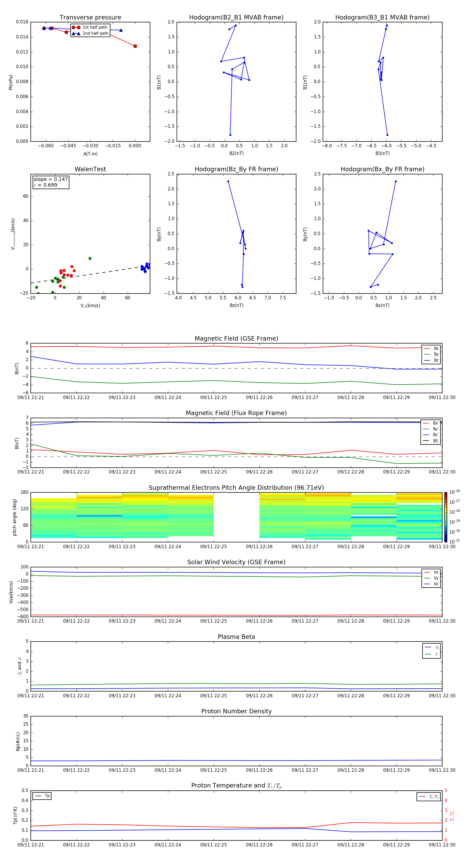Select the βp entry in Plasma Beta legend

click(431, 647)
